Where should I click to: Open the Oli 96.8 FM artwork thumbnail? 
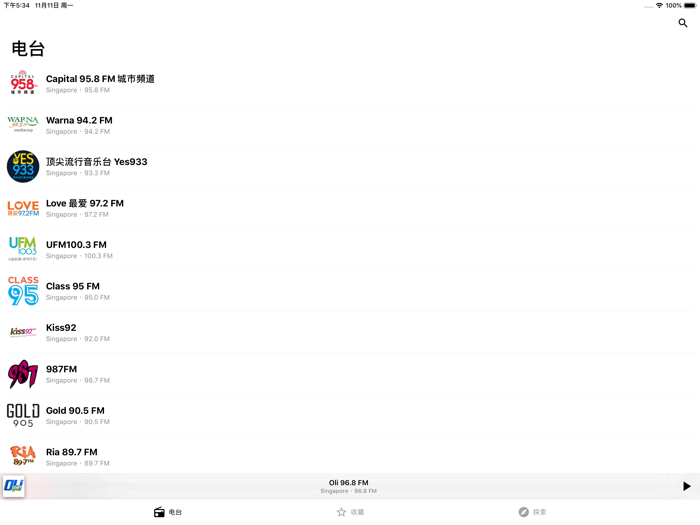tap(14, 486)
